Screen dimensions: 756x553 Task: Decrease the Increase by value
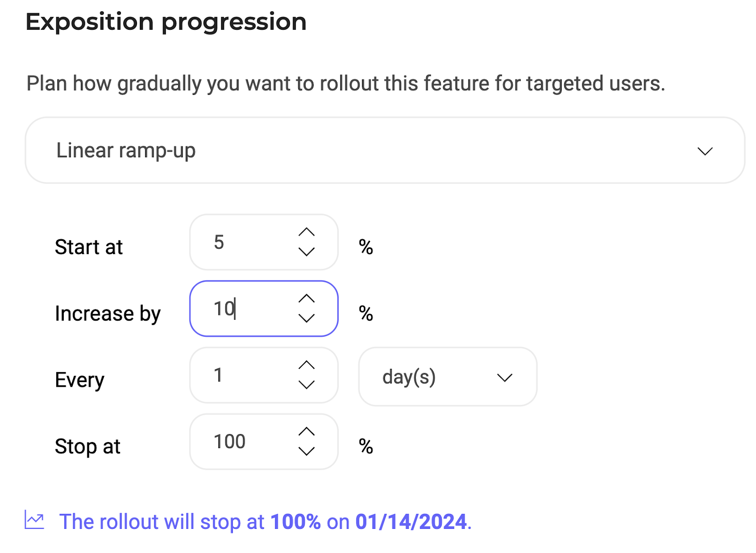pyautogui.click(x=307, y=319)
